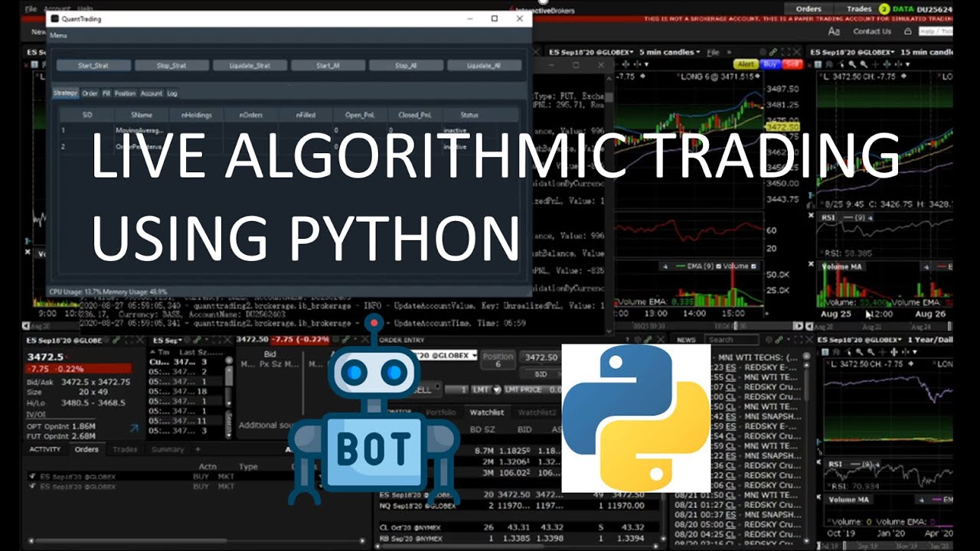
Task: Click the Position 6 button in Order Entry
Action: [x=498, y=360]
